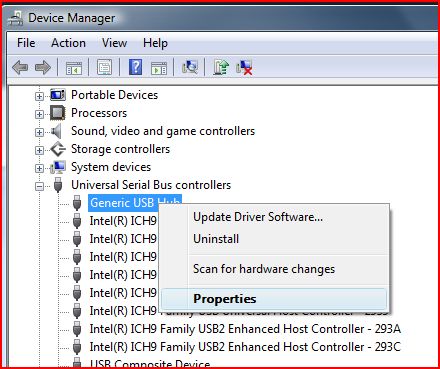
Task: Click the Update Driver Software toolbar icon
Action: point(221,67)
